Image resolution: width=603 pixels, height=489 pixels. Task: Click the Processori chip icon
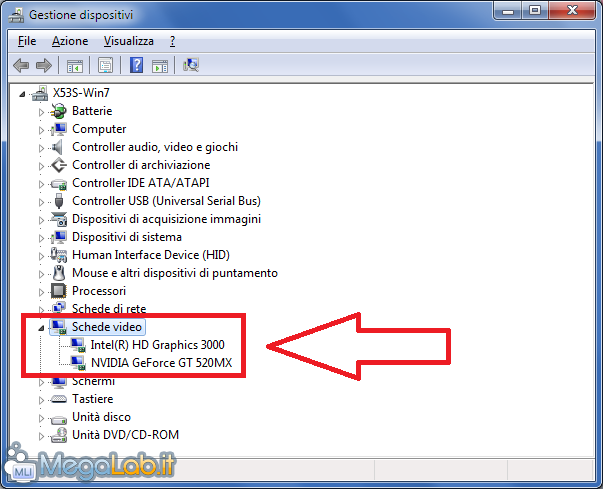58,291
